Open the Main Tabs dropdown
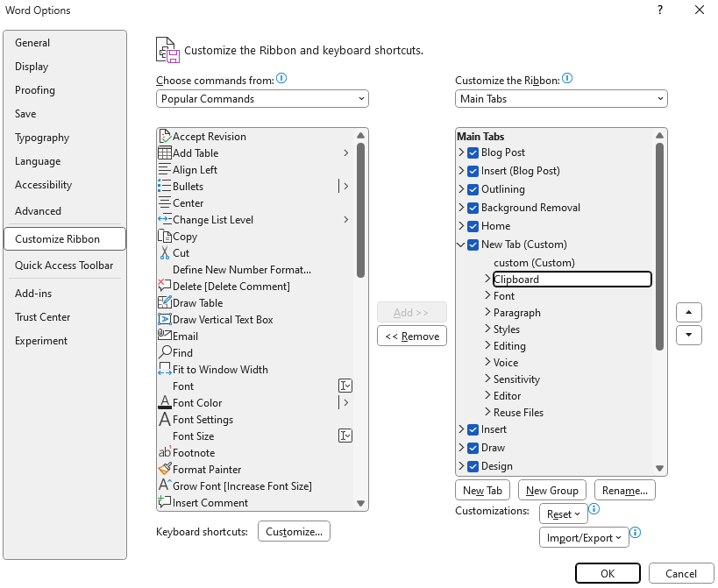The width and height of the screenshot is (718, 588). coord(561,99)
